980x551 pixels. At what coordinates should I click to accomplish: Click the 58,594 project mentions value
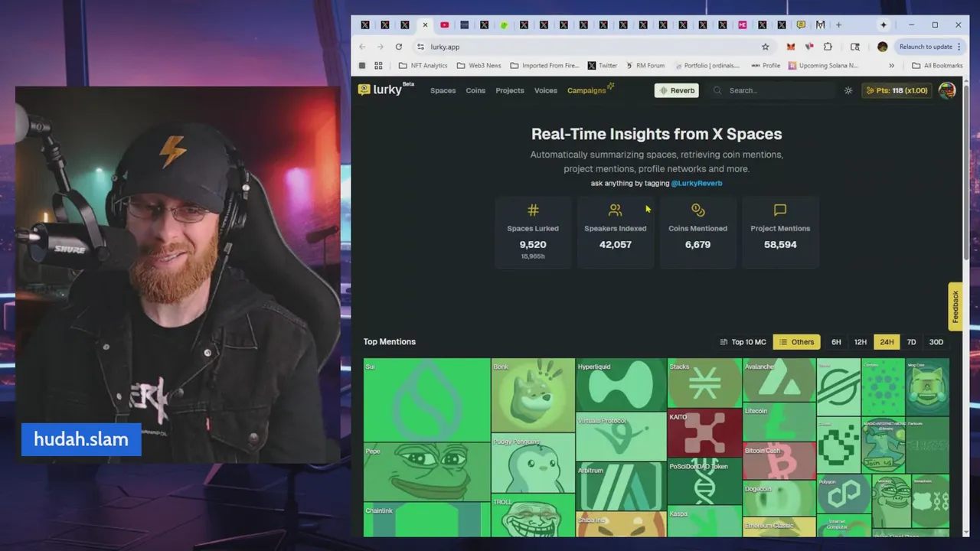780,245
